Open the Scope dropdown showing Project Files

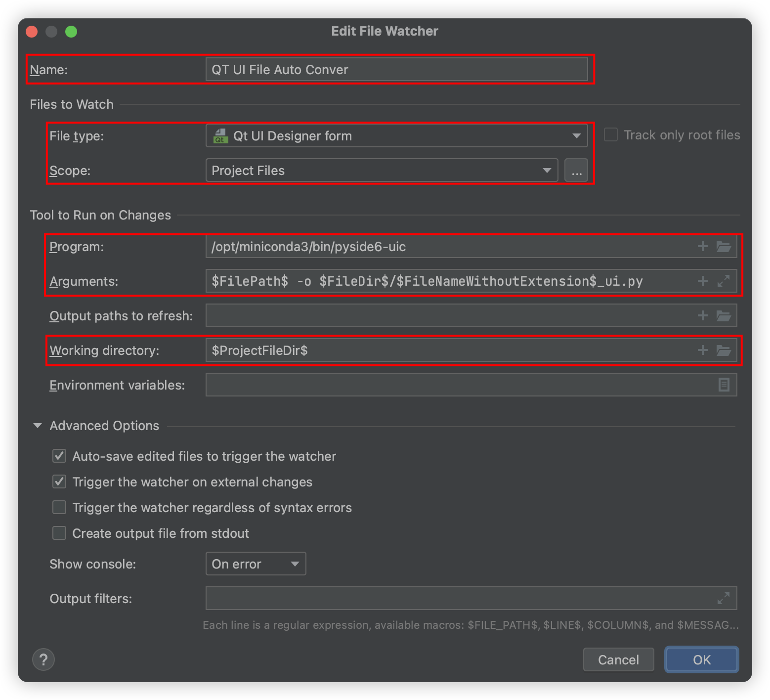[382, 171]
